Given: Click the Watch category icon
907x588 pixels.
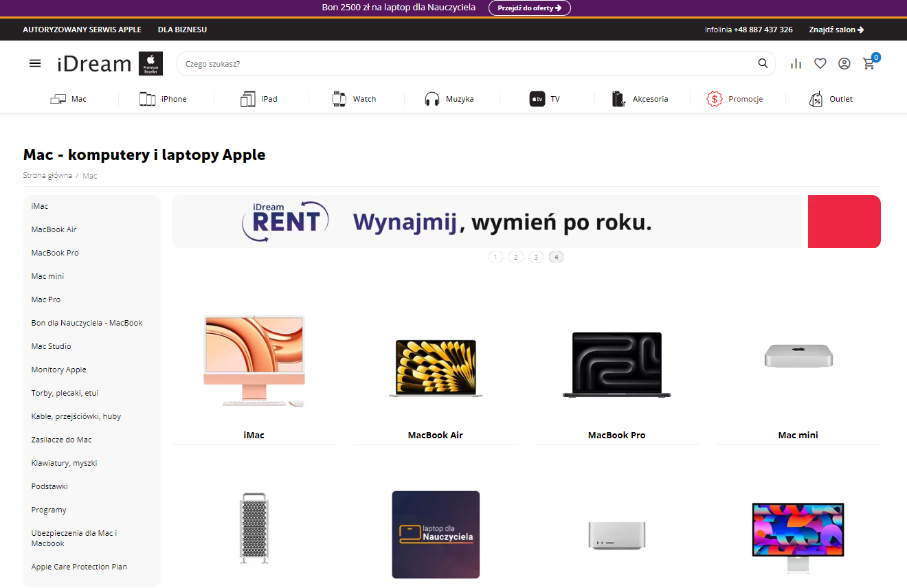Looking at the screenshot, I should tap(339, 99).
